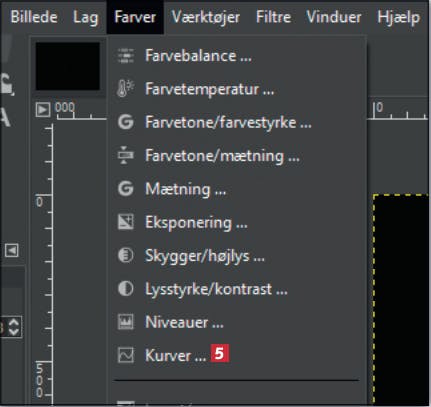Open the Lag menu
The height and width of the screenshot is (407, 431).
pos(86,17)
